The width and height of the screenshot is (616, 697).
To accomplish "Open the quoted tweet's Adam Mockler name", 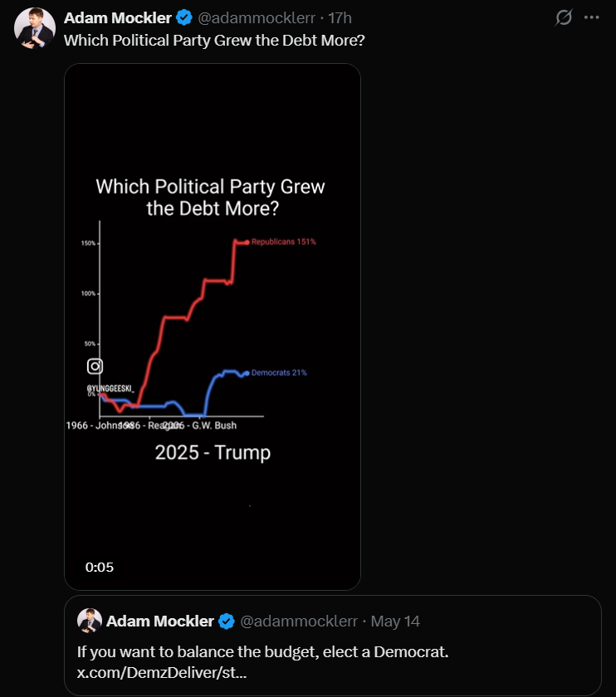I will pyautogui.click(x=160, y=621).
